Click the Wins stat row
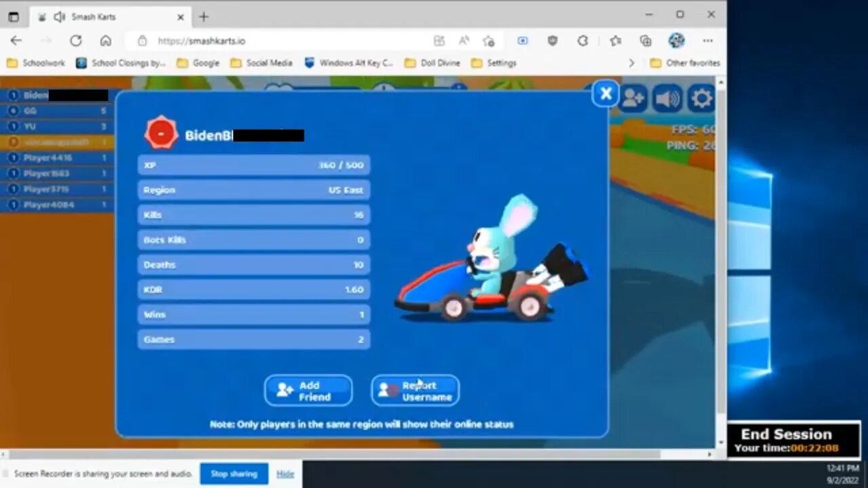Image resolution: width=868 pixels, height=488 pixels. [x=254, y=314]
